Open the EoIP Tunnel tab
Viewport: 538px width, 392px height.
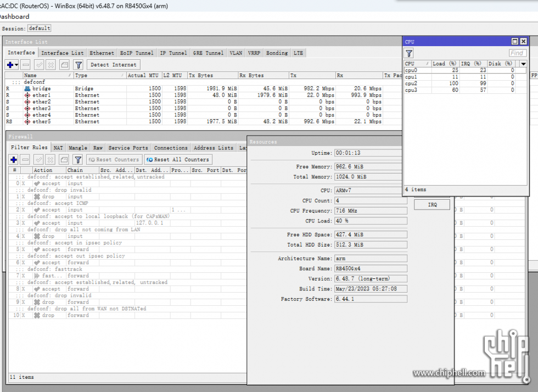[137, 53]
